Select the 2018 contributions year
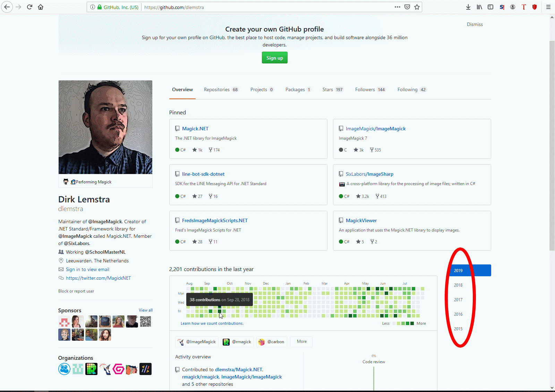 458,285
